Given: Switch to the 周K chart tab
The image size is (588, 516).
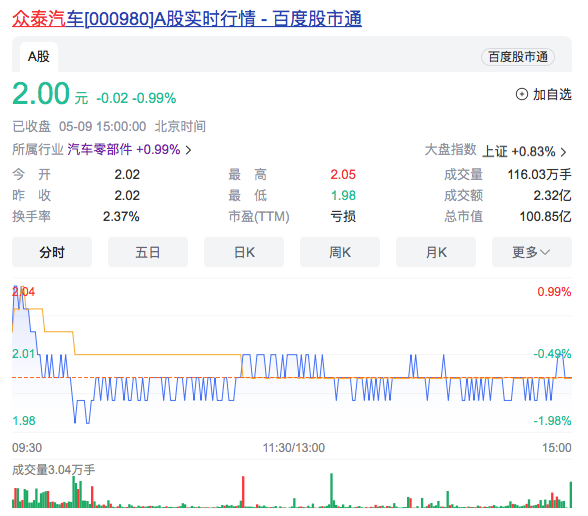Looking at the screenshot, I should 340,252.
